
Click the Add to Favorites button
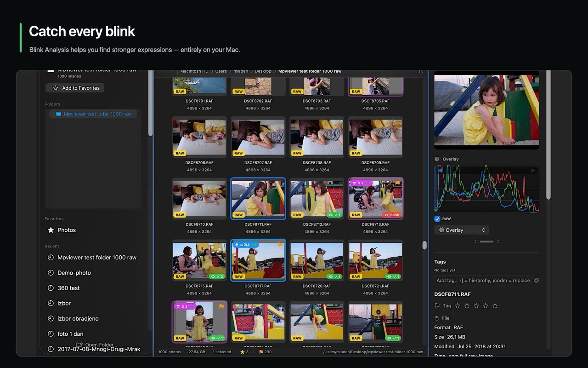(75, 88)
